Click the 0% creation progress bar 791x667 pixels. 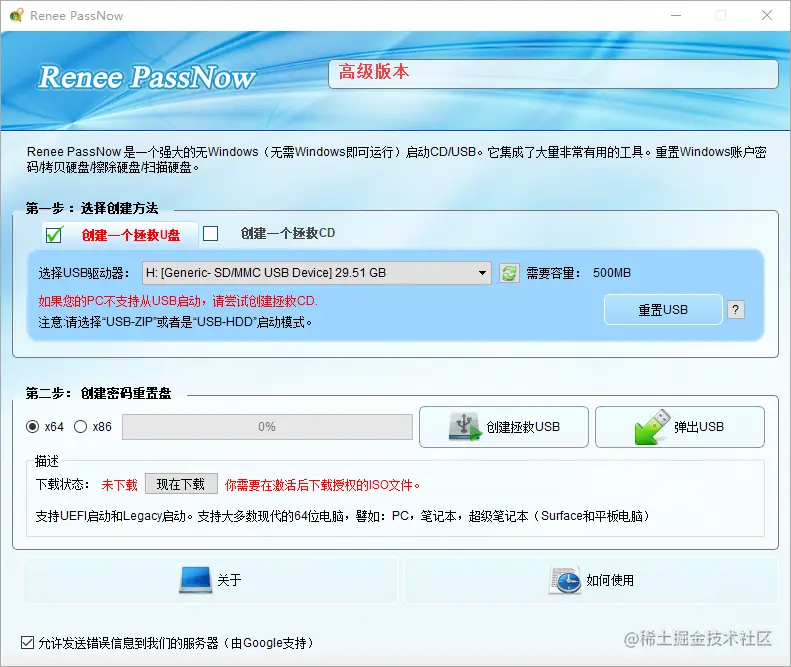[x=267, y=427]
